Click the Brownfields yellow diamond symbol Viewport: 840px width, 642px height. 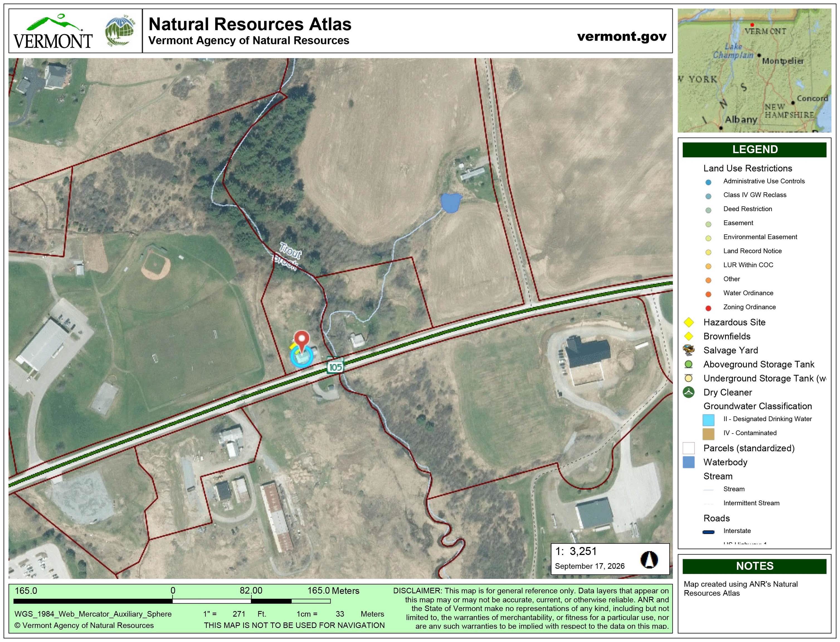[688, 336]
